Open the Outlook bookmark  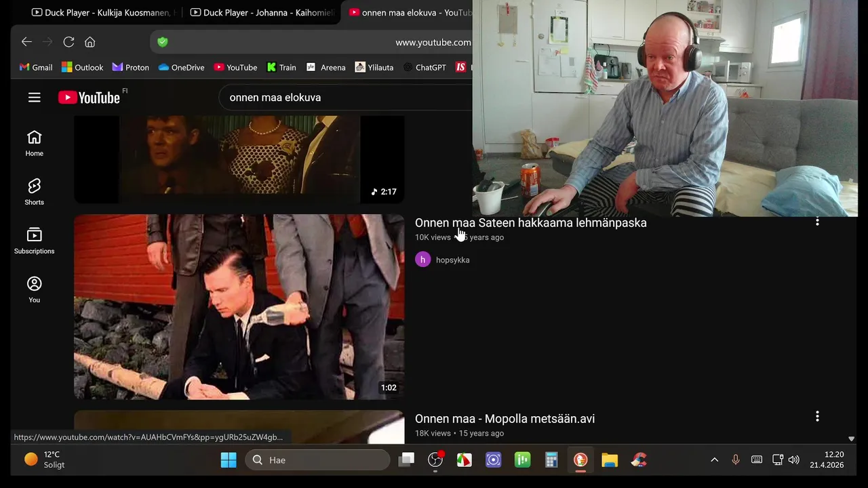point(83,67)
